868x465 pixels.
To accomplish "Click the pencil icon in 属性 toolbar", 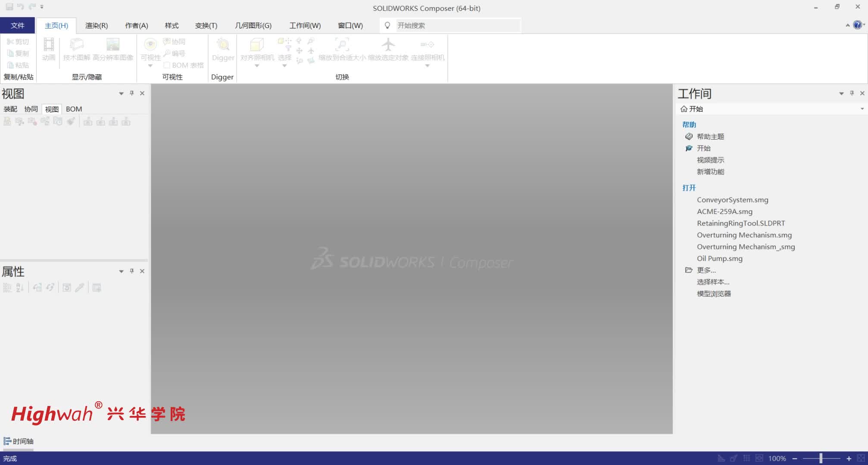I will point(79,288).
